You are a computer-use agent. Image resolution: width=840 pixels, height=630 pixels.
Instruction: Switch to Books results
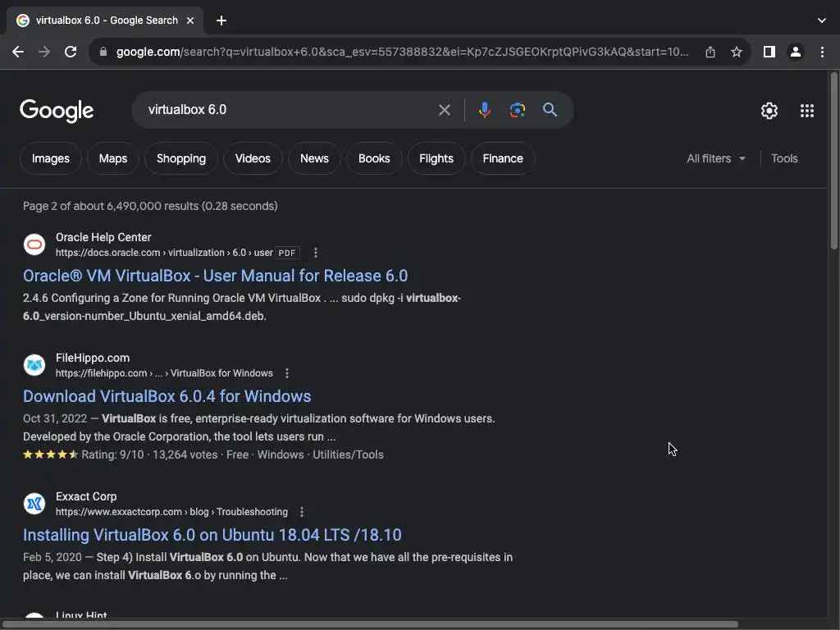(374, 158)
